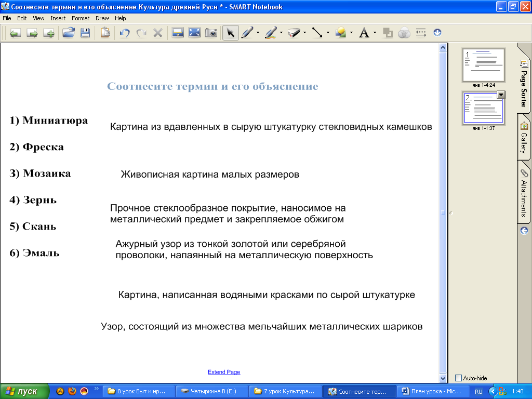
Task: Launch Firefox from quick launch
Action: pos(72,391)
